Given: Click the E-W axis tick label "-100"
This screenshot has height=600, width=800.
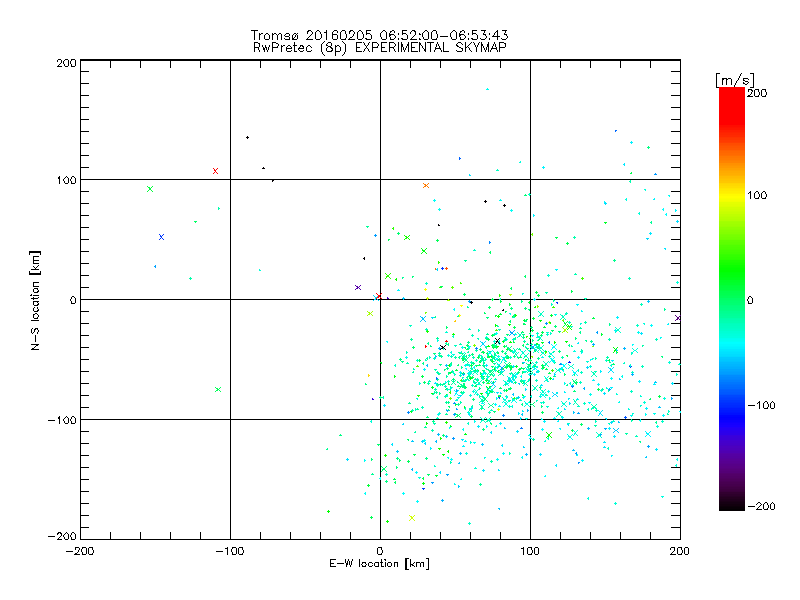Looking at the screenshot, I should [x=230, y=551].
